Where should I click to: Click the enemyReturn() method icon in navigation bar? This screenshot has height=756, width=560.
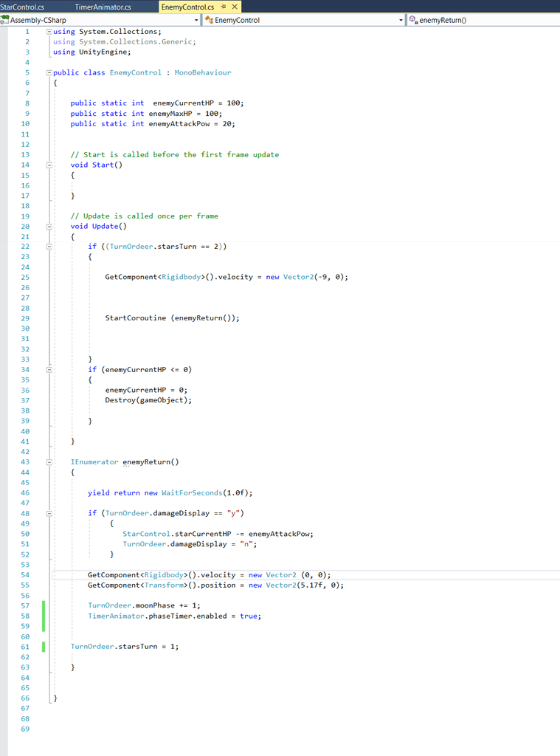coord(413,20)
